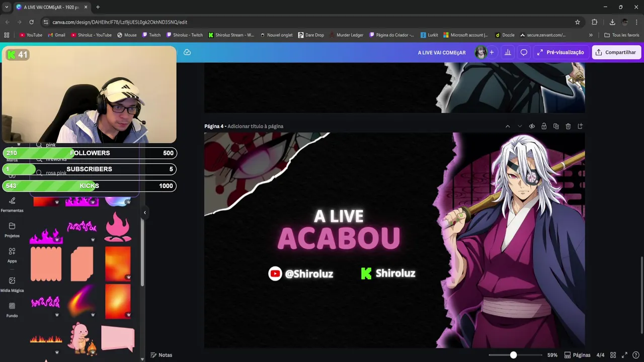Switch to the A LIVE VAI COMEçAR tab
The image size is (644, 362).
point(51,7)
